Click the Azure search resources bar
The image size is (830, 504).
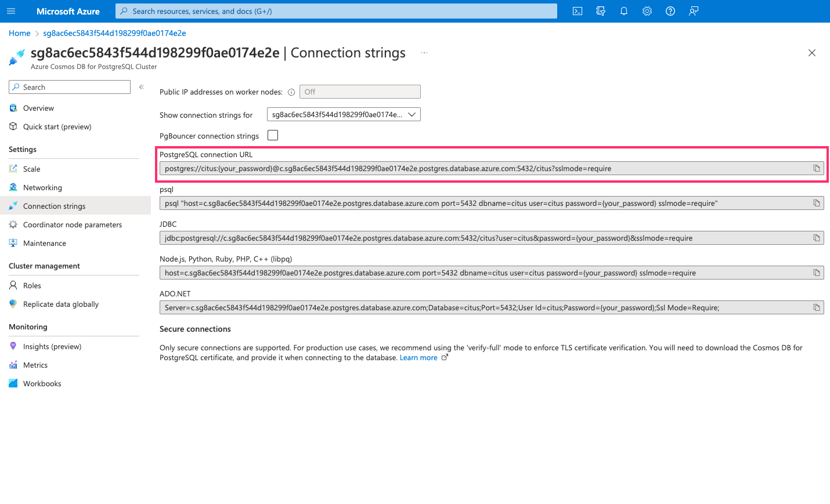[335, 11]
